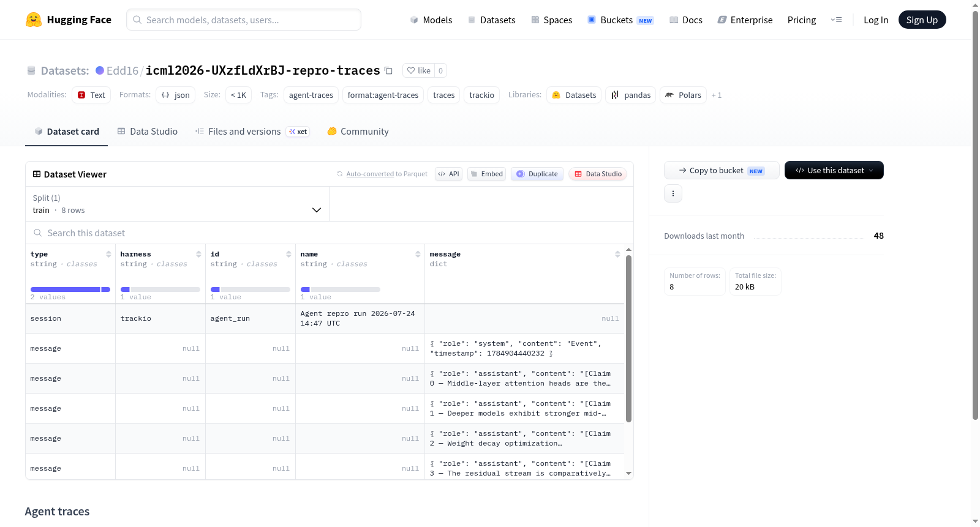980x527 pixels.
Task: Open Pricing in top navigation
Action: click(x=802, y=20)
